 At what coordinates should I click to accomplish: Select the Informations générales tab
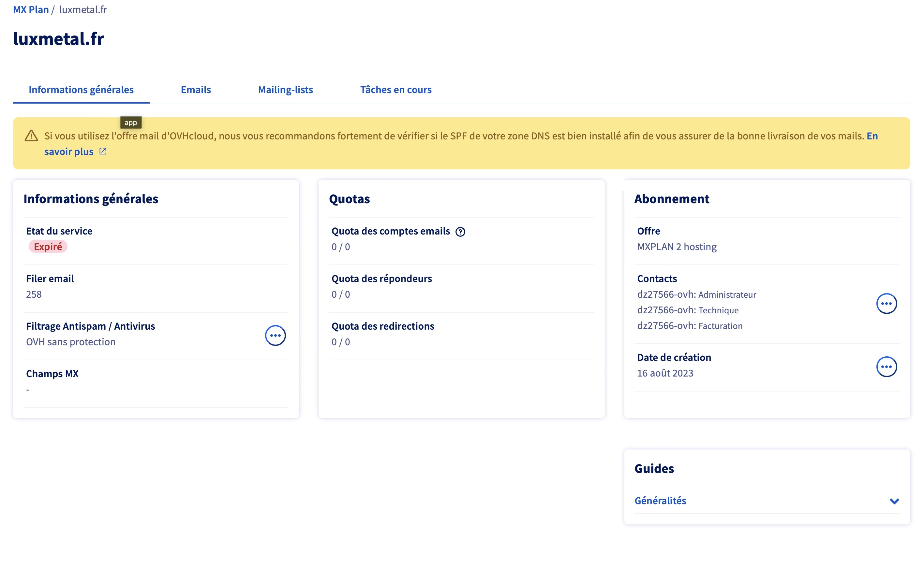(81, 90)
